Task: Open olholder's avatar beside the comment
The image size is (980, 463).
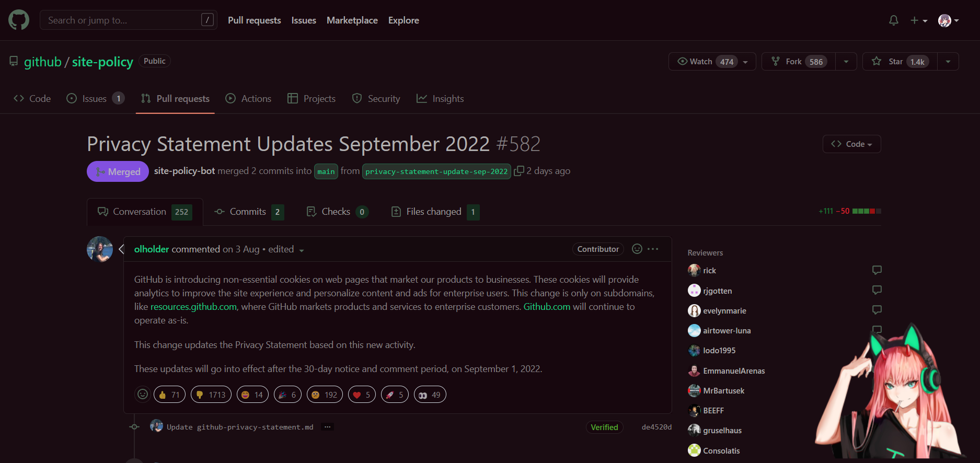Action: (100, 249)
